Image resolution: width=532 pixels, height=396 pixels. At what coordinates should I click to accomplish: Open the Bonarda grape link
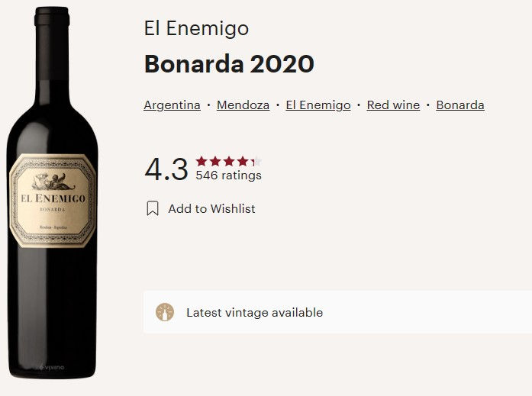point(460,105)
